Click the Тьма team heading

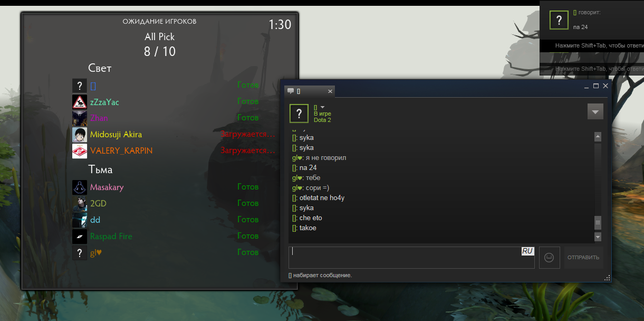pyautogui.click(x=100, y=170)
